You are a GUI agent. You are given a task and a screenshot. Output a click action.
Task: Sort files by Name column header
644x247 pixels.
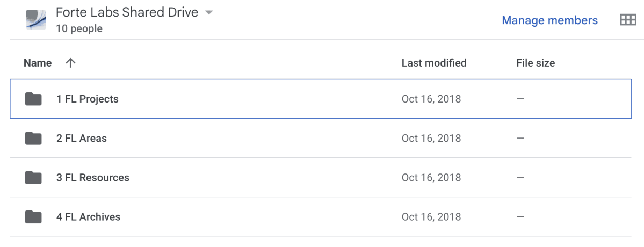tap(38, 63)
